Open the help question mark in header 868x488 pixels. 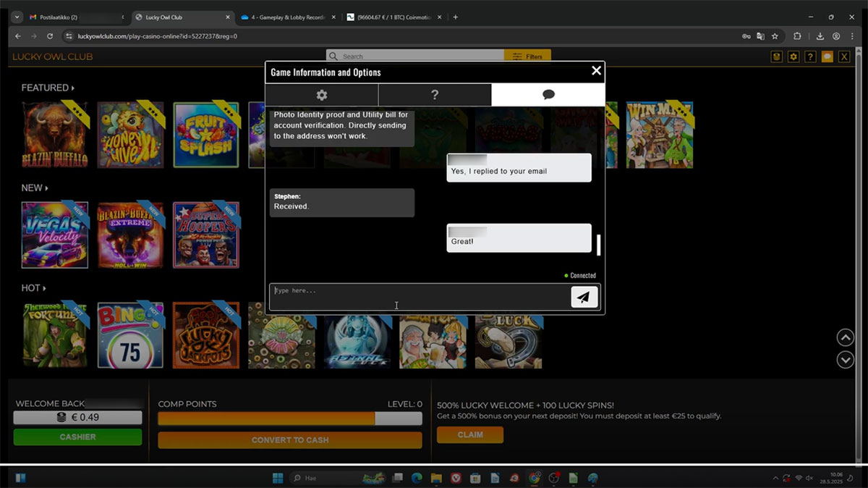tap(810, 56)
